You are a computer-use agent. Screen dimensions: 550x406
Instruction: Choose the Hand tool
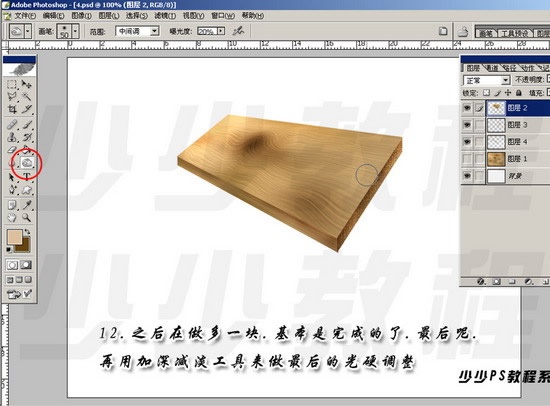click(12, 218)
